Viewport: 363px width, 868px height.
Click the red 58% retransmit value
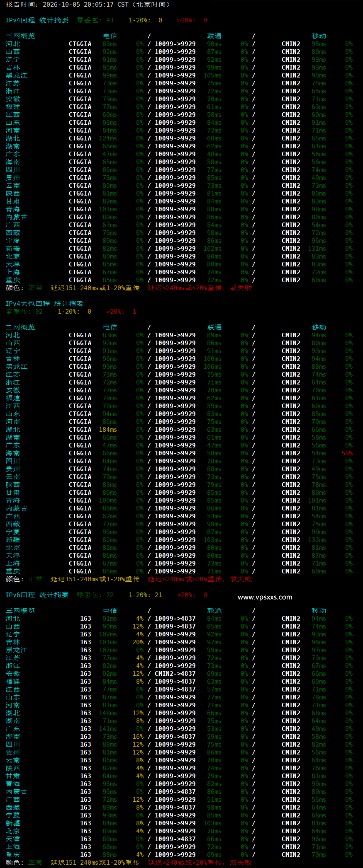point(347,453)
